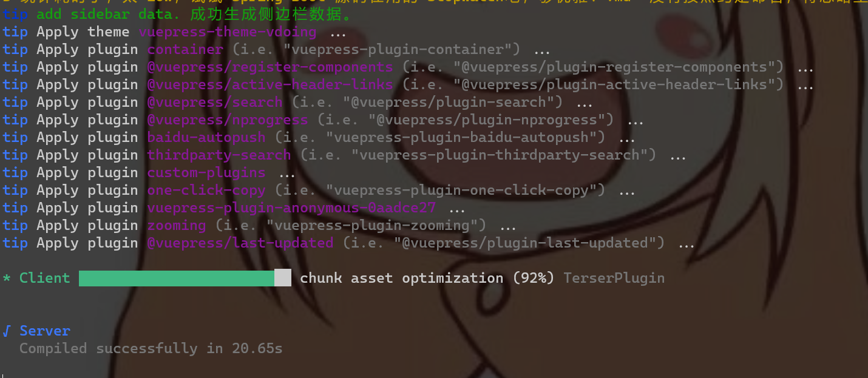Click the purple container plugin name
The image size is (868, 378).
185,50
